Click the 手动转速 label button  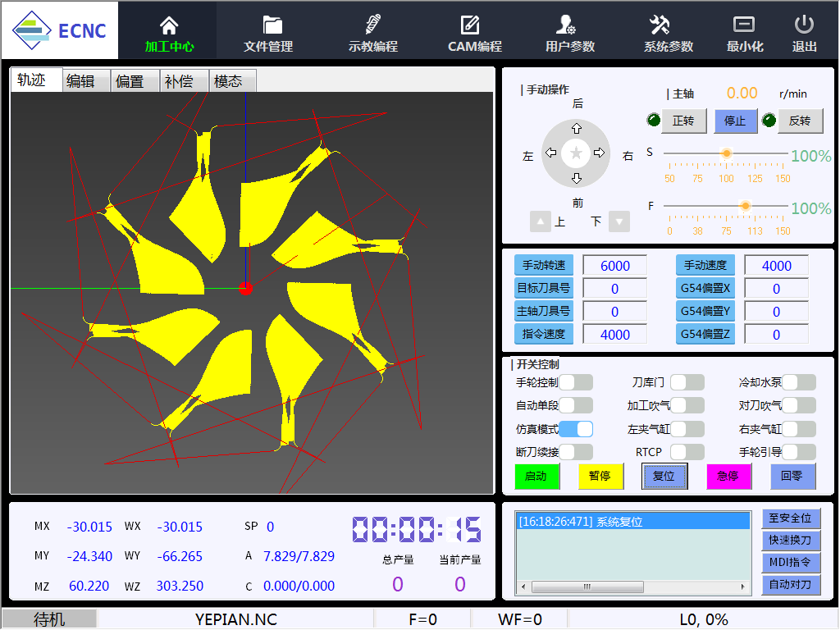[544, 265]
